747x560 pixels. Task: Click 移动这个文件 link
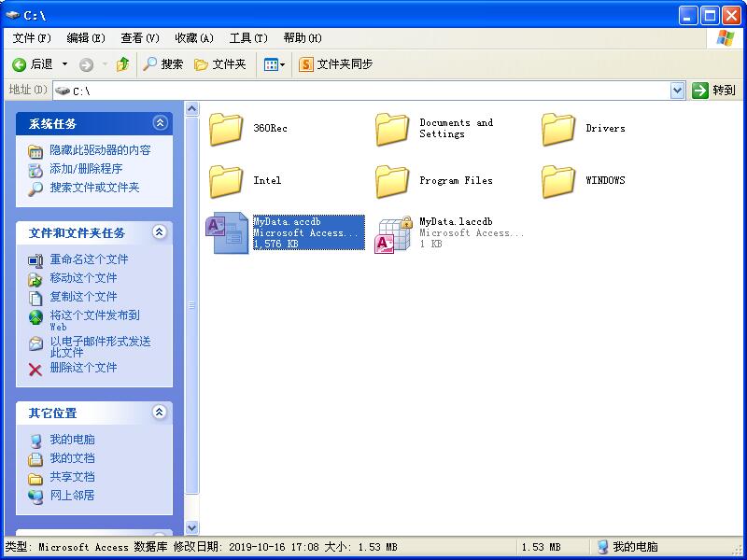click(x=83, y=278)
